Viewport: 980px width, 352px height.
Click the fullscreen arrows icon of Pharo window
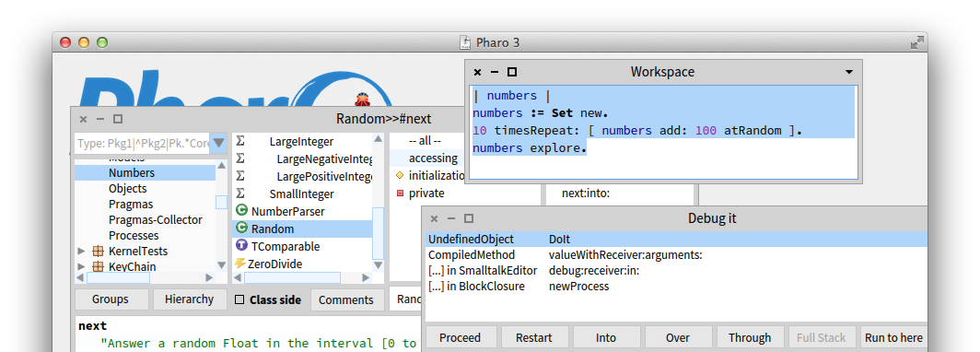[916, 43]
